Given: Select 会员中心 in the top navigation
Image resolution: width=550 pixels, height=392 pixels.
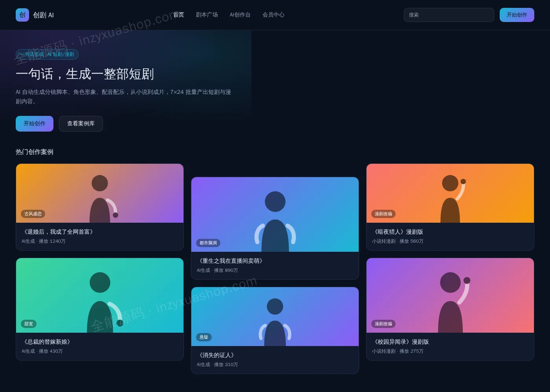Looking at the screenshot, I should click(273, 15).
